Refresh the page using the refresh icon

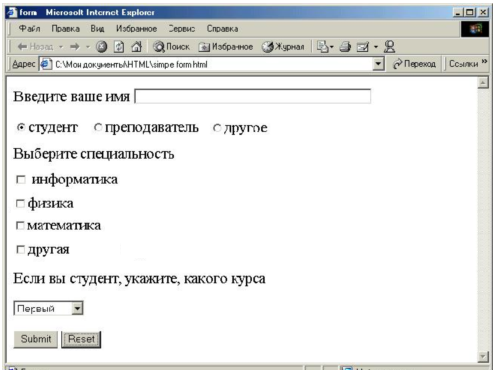(x=119, y=47)
